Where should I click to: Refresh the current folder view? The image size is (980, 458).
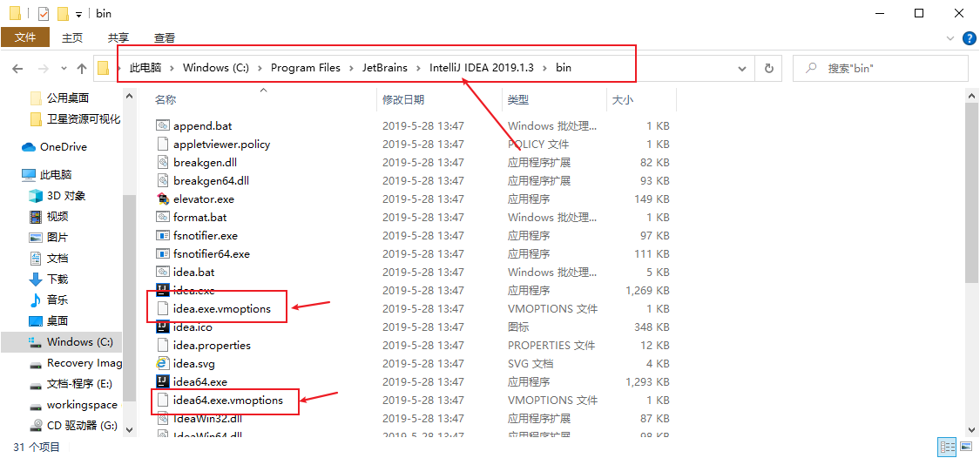[x=768, y=68]
